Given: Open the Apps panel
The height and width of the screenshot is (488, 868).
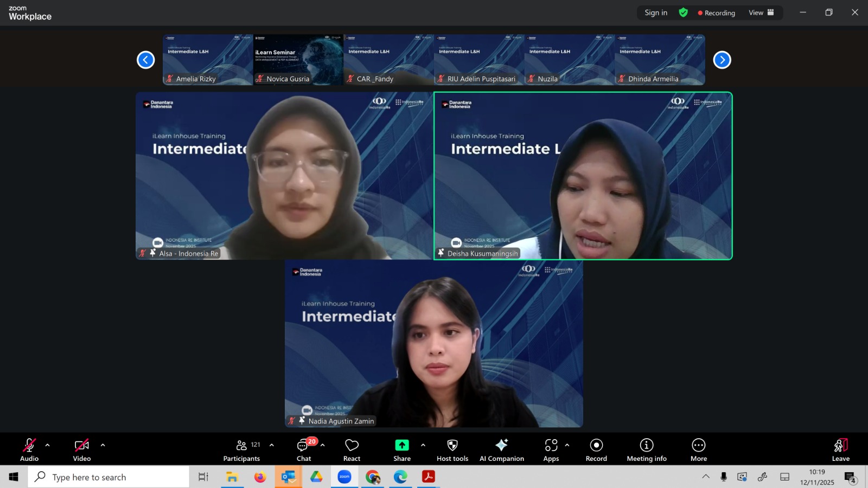Looking at the screenshot, I should [551, 450].
